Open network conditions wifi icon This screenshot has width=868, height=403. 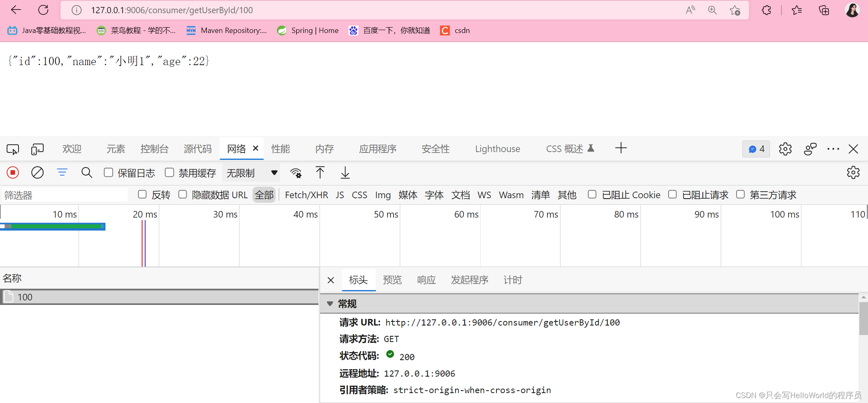[296, 173]
